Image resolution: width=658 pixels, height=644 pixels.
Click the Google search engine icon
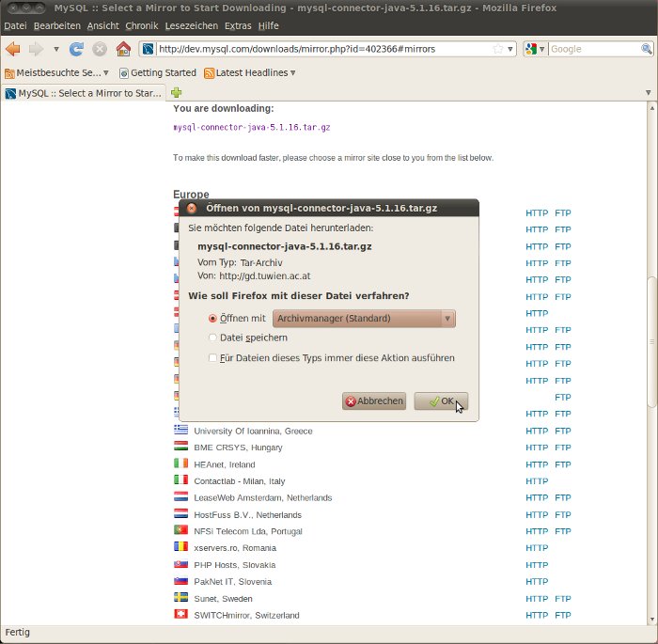click(x=531, y=49)
